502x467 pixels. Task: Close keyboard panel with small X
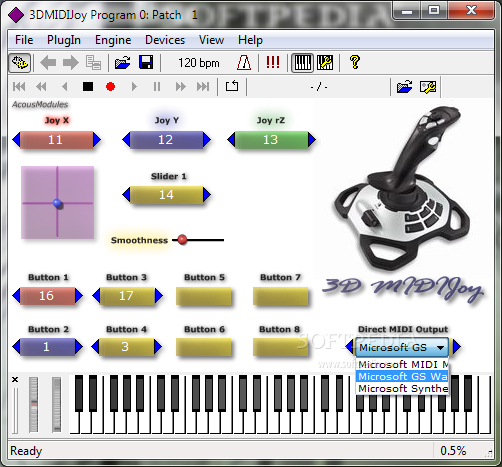pos(15,379)
